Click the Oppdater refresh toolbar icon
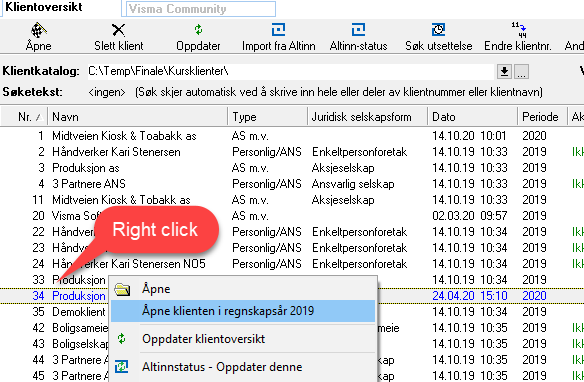Image resolution: width=584 pixels, height=382 pixels. coord(198,30)
